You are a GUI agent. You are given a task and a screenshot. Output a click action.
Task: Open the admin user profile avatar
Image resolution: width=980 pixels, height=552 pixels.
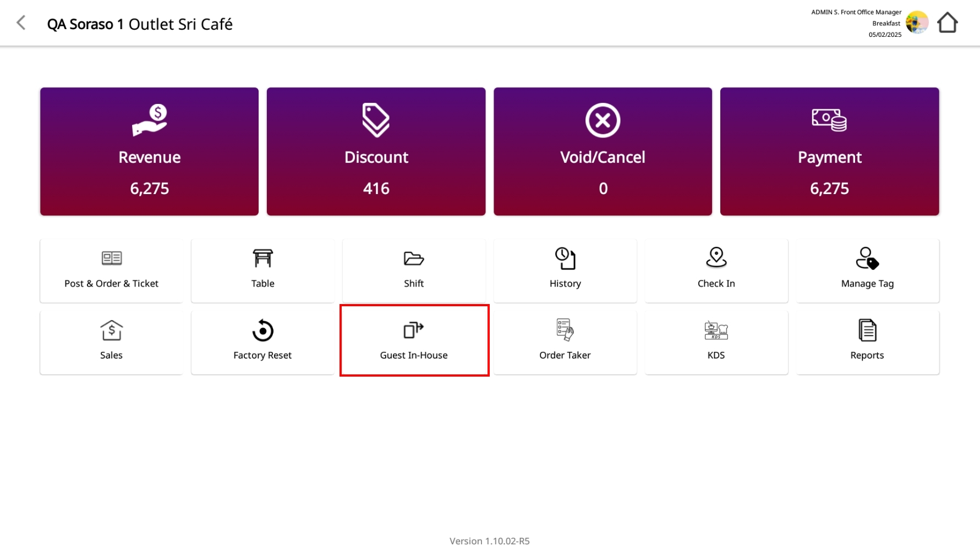916,23
